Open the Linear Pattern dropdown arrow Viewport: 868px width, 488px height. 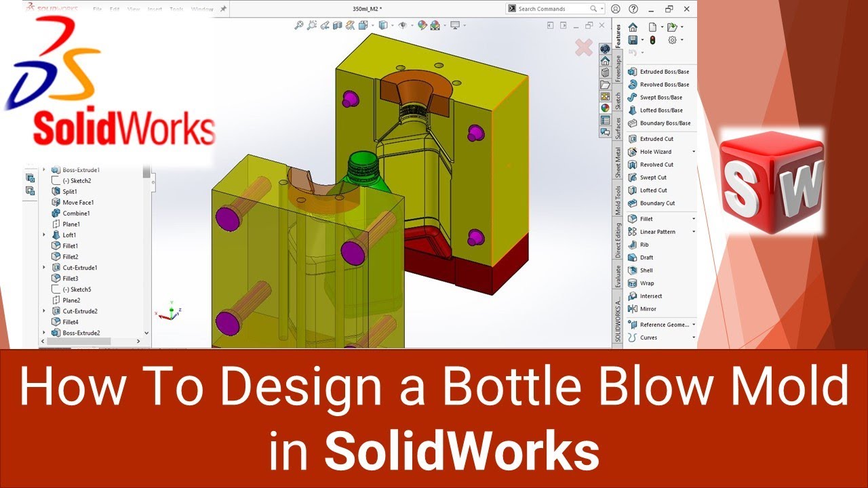click(694, 232)
